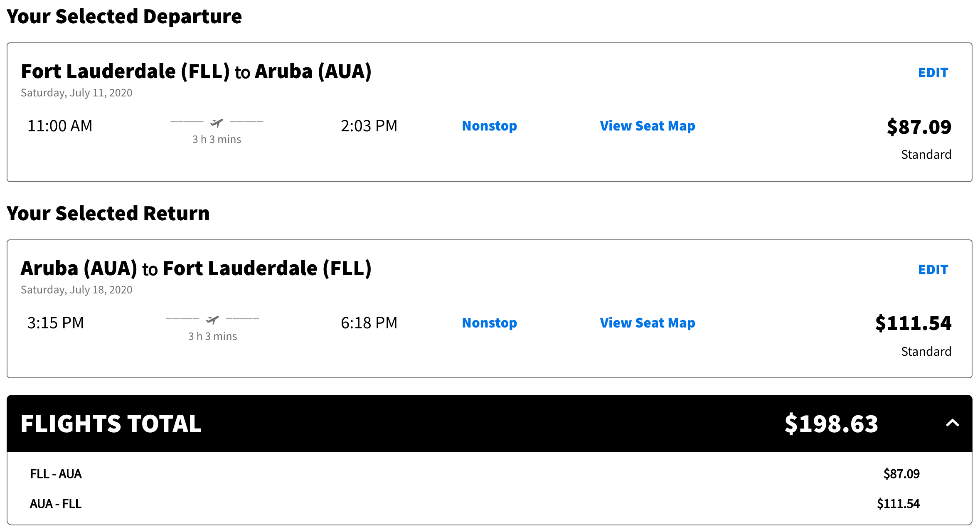Click the 6:18 PM arrival time
Screen dimensions: 980x532
369,323
